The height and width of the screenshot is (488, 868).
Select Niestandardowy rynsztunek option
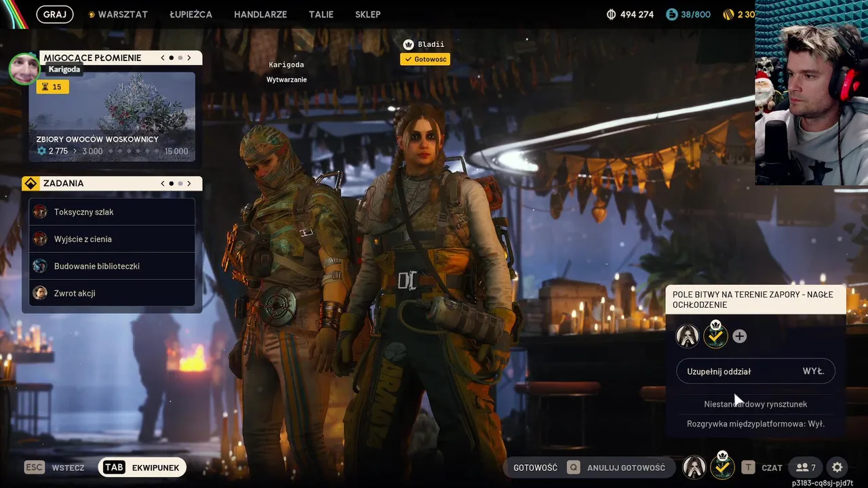click(x=755, y=404)
